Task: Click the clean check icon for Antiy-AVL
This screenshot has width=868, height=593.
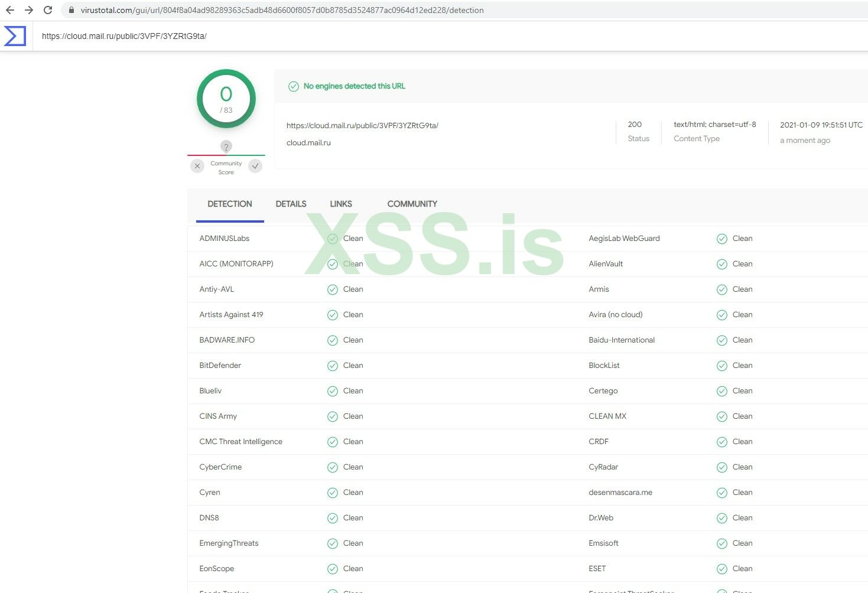Action: 333,290
